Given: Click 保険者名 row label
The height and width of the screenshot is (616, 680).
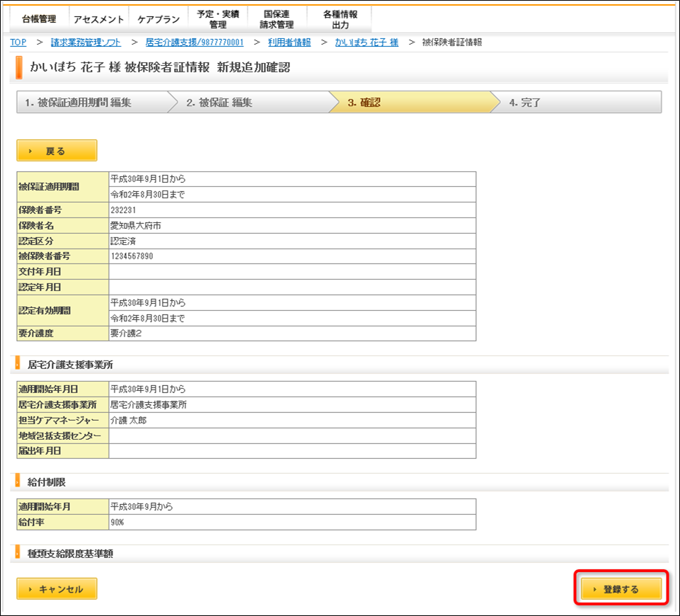Looking at the screenshot, I should (63, 226).
